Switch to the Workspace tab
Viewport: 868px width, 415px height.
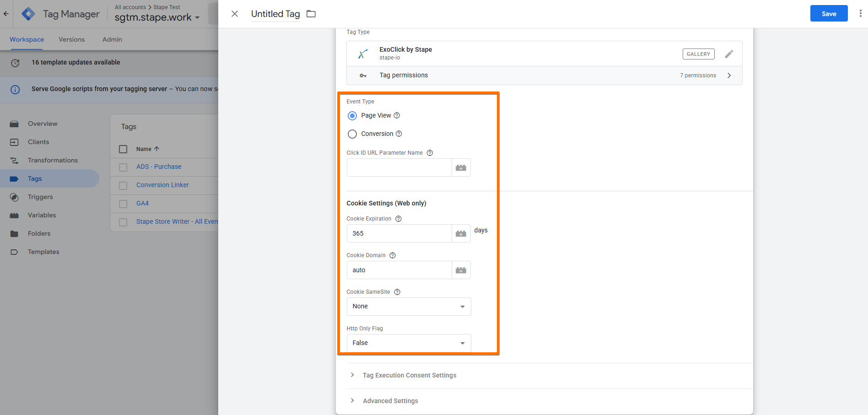27,39
